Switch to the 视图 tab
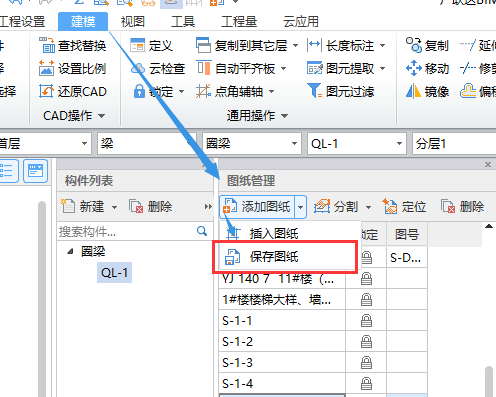The height and width of the screenshot is (397, 496). coord(133,22)
